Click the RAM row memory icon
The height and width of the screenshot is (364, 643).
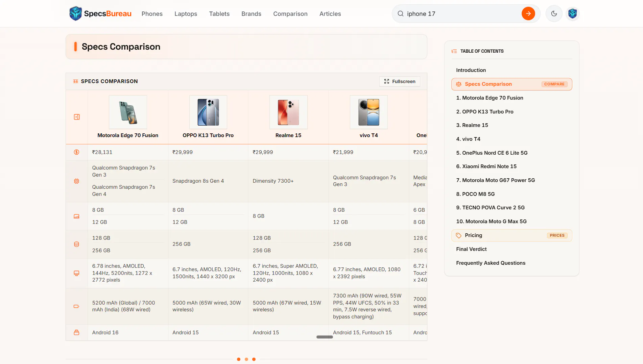pos(77,216)
